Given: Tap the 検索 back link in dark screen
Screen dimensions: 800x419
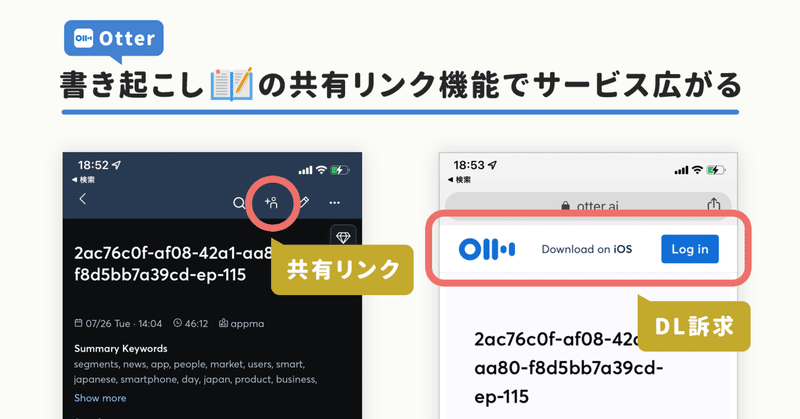Looking at the screenshot, I should point(83,180).
